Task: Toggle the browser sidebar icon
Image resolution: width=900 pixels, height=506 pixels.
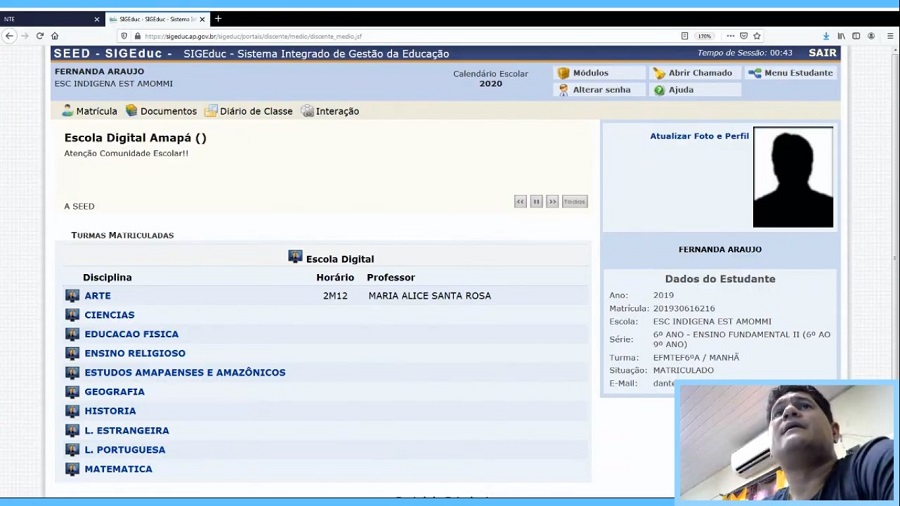Action: 856,36
